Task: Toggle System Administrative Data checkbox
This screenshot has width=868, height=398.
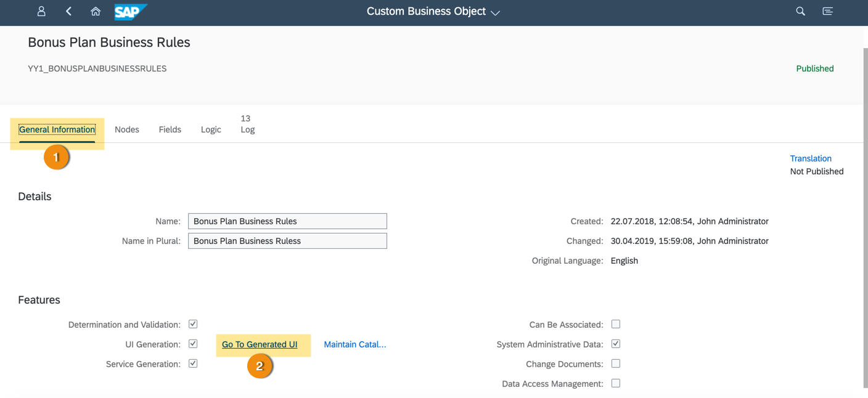Action: pos(616,344)
